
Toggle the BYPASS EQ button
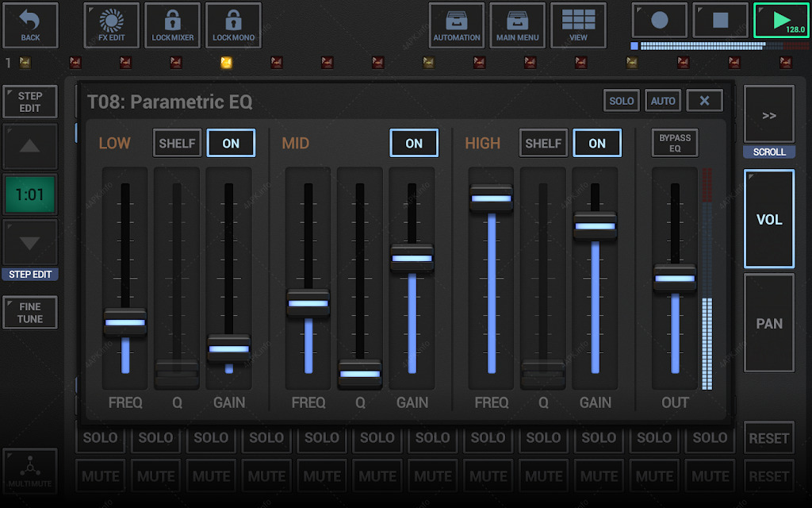point(675,143)
